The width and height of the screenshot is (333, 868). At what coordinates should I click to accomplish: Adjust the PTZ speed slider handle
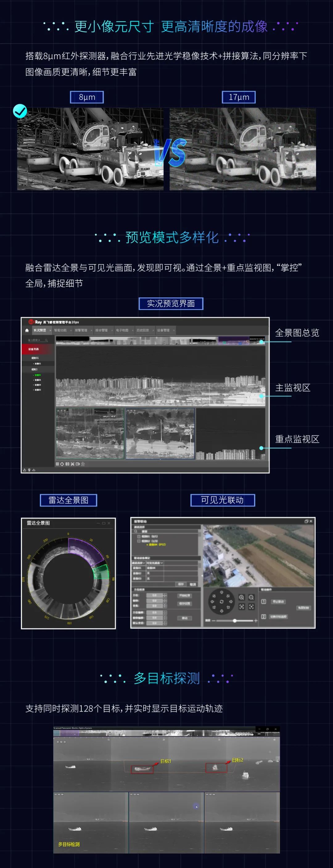pos(235,621)
